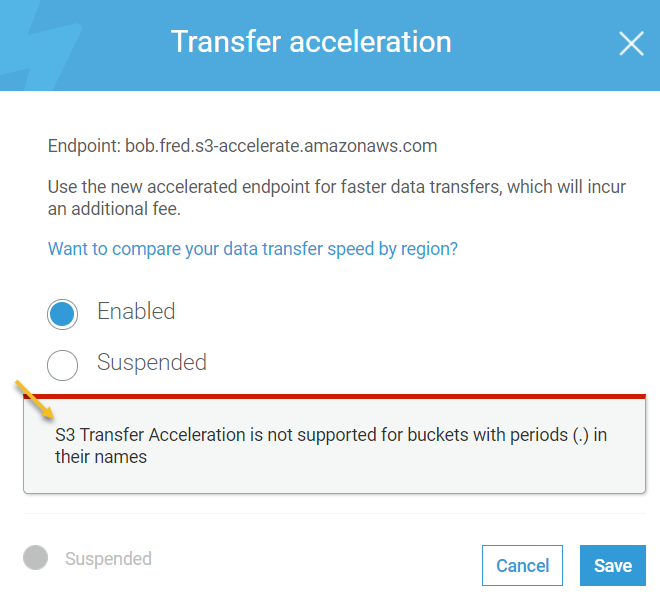Click the bob.fred.s3-accelerate endpoint address
The image size is (660, 601).
pos(281,146)
